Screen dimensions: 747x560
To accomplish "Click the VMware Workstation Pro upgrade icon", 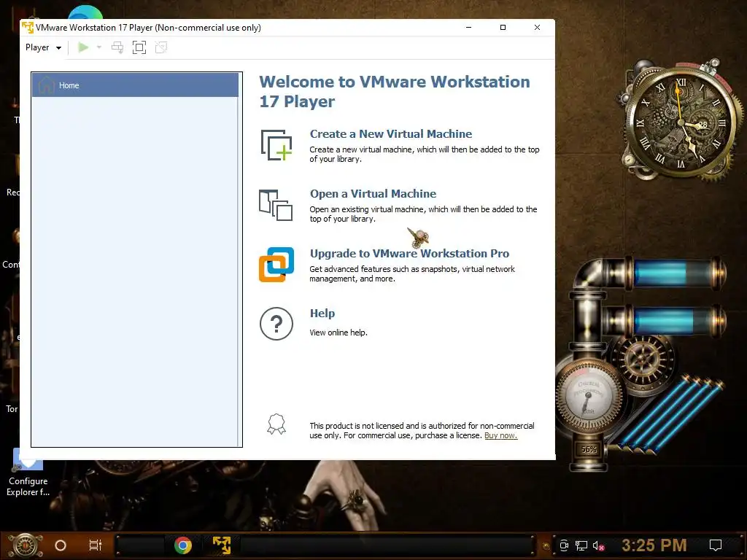I will [276, 264].
